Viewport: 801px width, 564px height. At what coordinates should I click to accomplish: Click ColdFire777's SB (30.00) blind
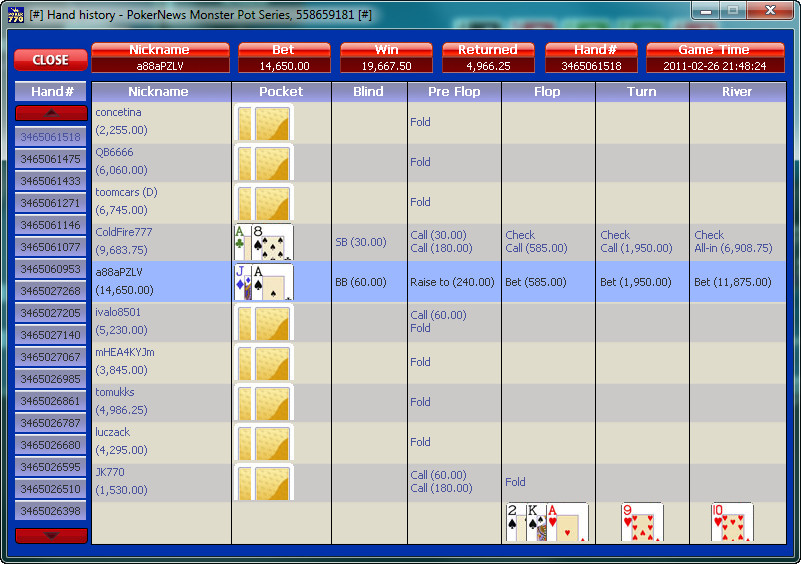tap(361, 242)
